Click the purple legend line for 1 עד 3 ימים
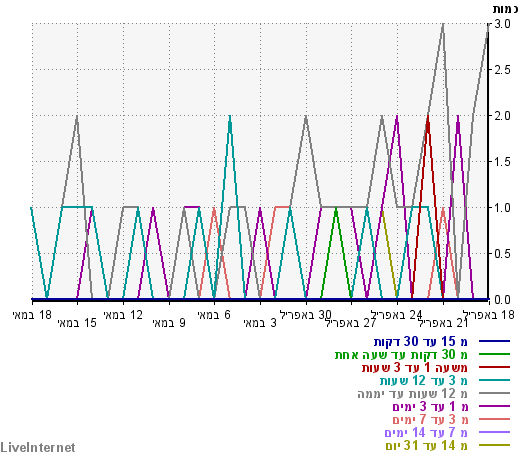Viewport: 520px width, 457px height. point(494,406)
